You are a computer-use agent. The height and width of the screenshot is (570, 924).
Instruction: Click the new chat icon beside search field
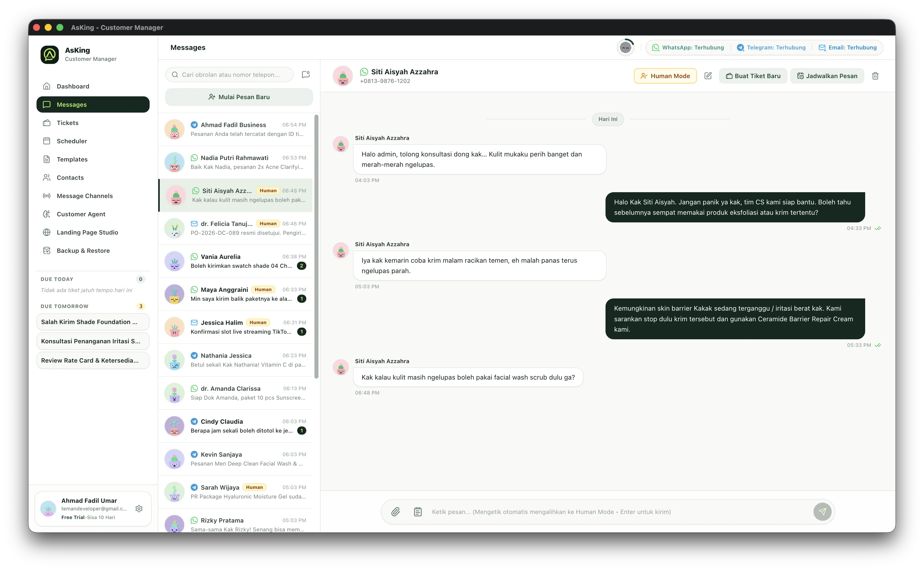(306, 75)
